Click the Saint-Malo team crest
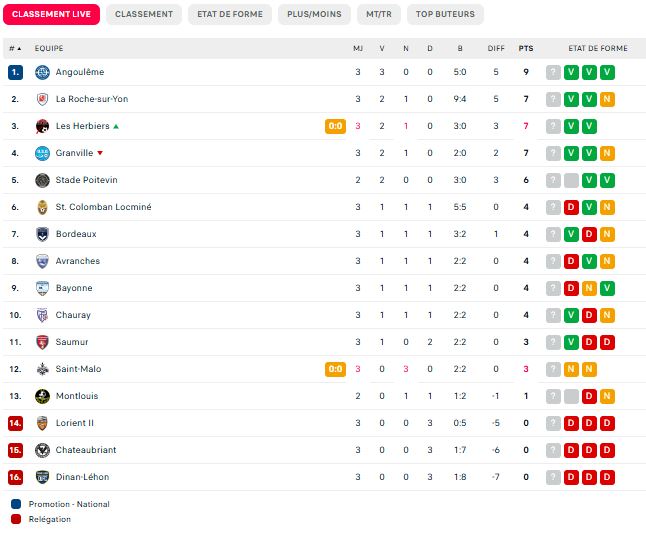Screen dimensions: 646x538 42,369
